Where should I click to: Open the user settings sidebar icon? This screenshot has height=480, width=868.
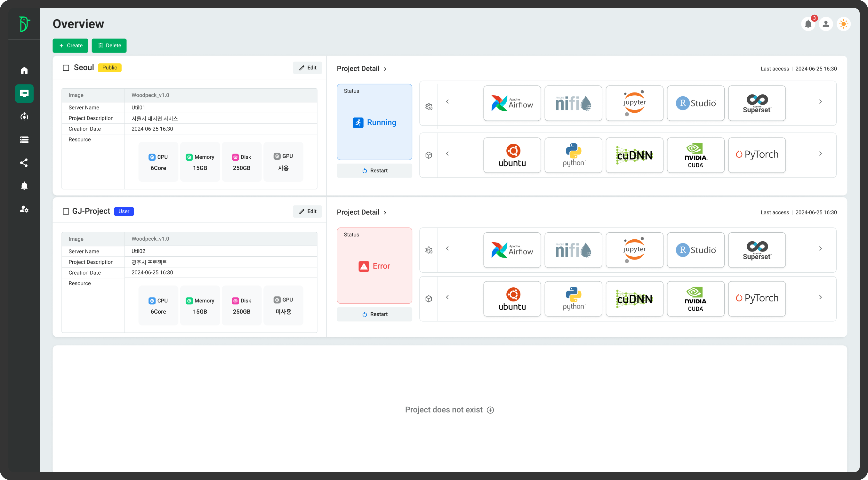(24, 209)
